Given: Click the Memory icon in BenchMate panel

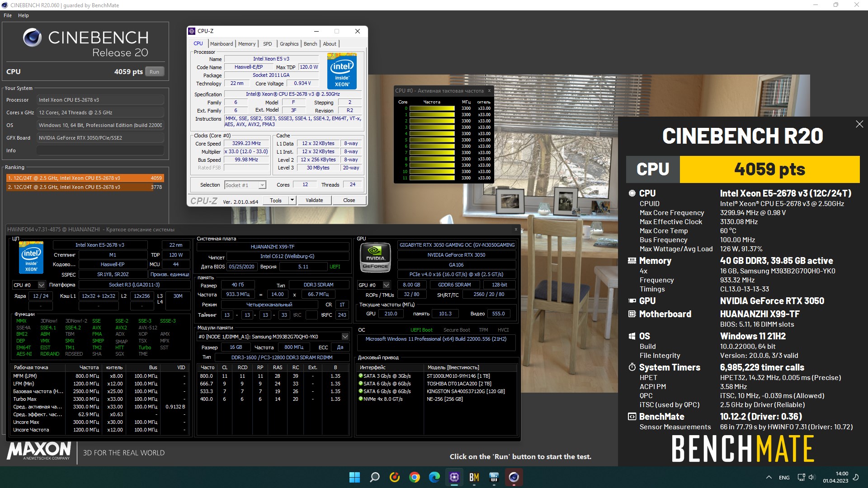Looking at the screenshot, I should click(x=632, y=260).
